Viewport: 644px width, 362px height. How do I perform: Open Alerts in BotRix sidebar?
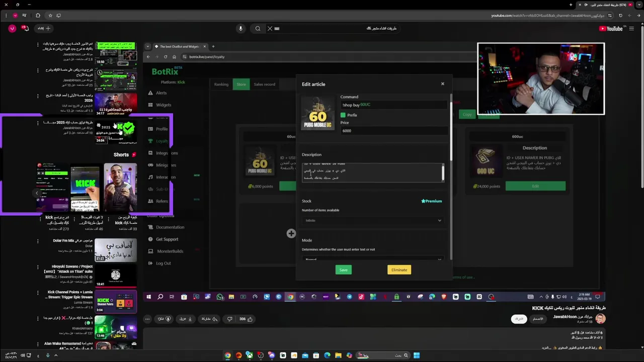tap(157, 93)
